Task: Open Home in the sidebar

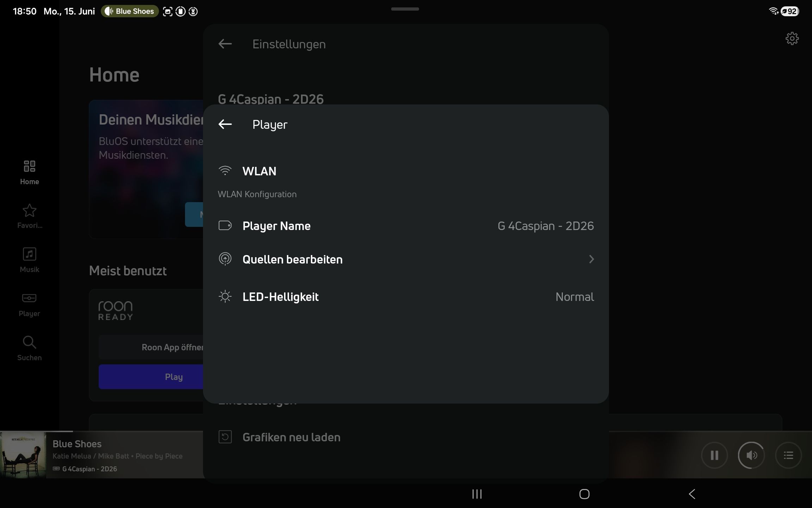Action: click(30, 173)
